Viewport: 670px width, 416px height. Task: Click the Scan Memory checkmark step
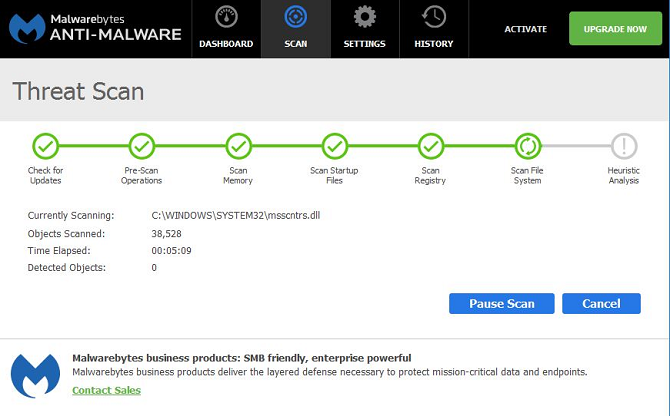(238, 146)
